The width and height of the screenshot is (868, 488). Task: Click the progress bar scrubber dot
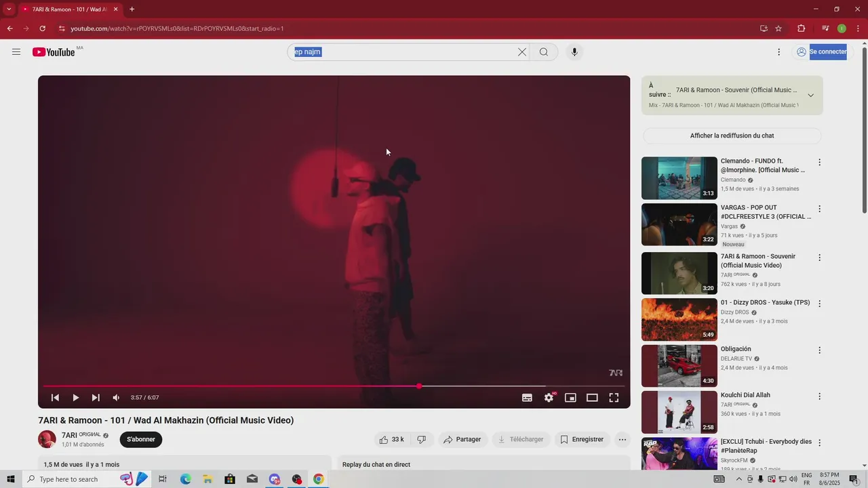tap(419, 386)
